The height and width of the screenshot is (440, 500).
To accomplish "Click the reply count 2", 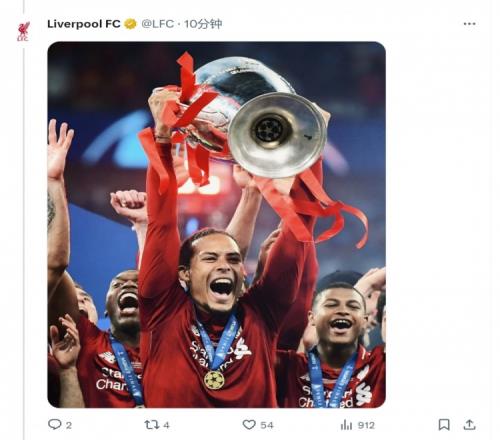I will [68, 425].
